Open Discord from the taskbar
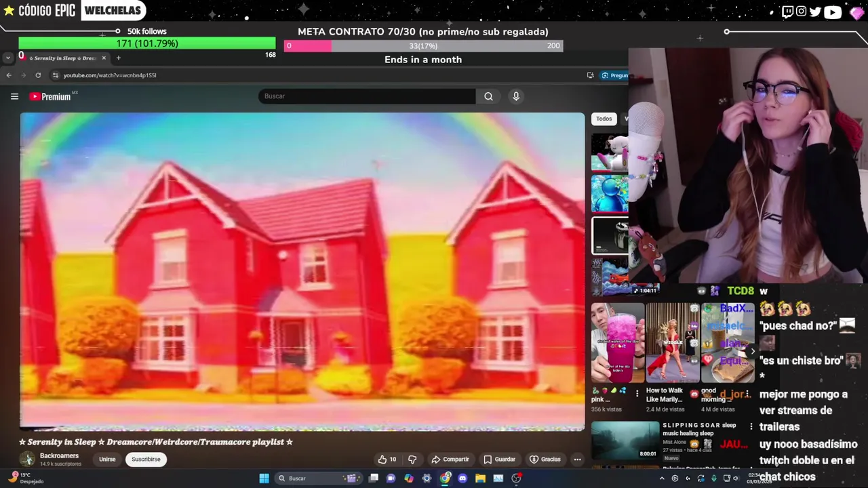 click(462, 478)
